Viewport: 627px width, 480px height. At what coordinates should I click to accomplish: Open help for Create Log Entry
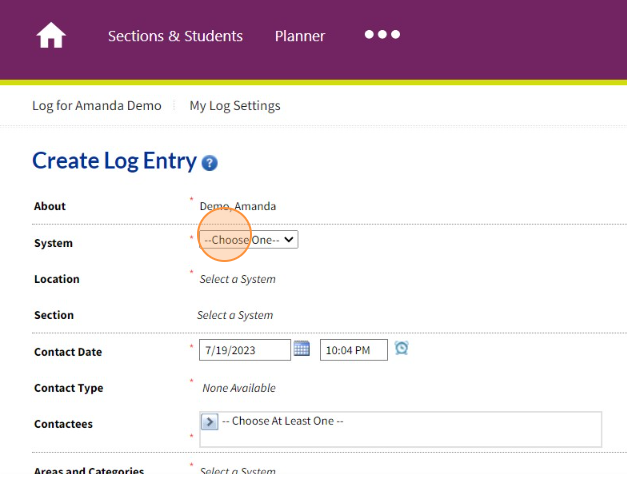210,163
